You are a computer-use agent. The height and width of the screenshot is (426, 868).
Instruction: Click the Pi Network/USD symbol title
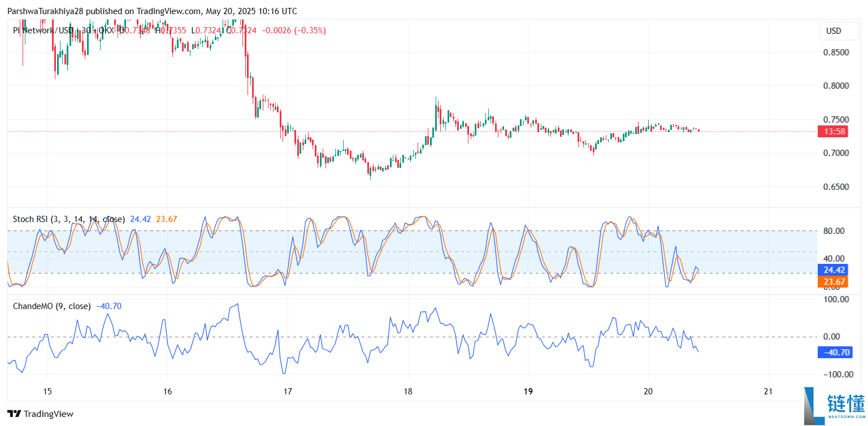[x=43, y=31]
